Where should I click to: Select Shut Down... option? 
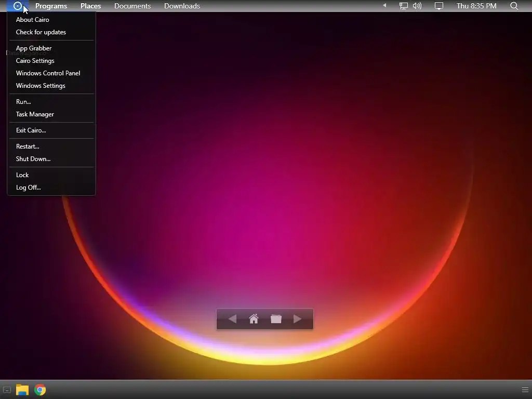(x=51, y=159)
